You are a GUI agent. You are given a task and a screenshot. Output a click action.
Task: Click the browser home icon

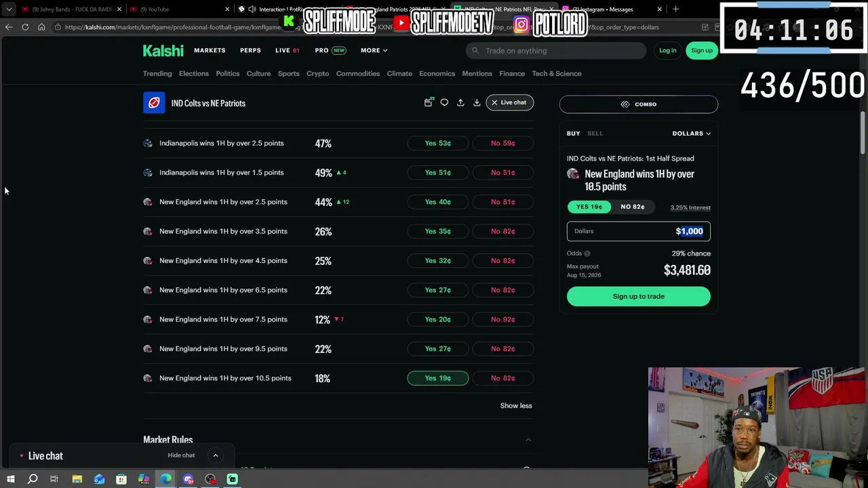[x=41, y=27]
